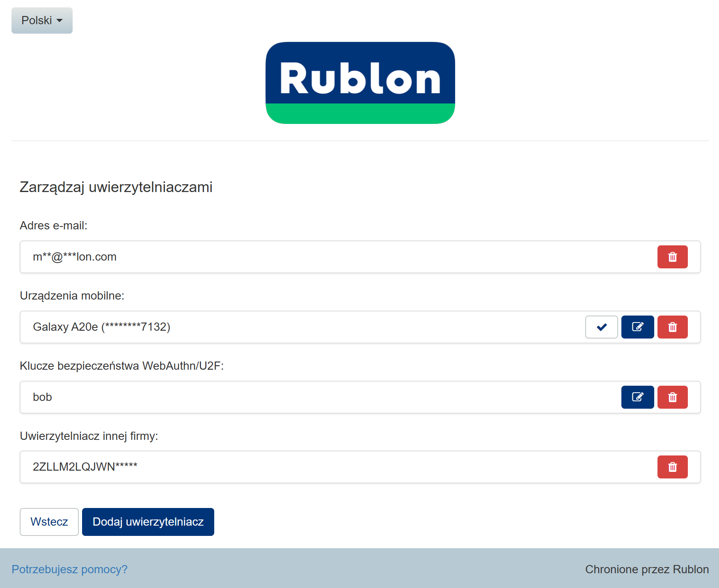This screenshot has width=719, height=588.
Task: Go back with the Wstecz button
Action: pos(49,522)
